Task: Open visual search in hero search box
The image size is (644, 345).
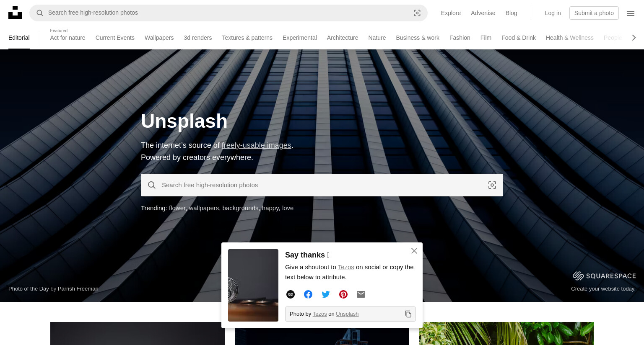Action: (x=492, y=185)
